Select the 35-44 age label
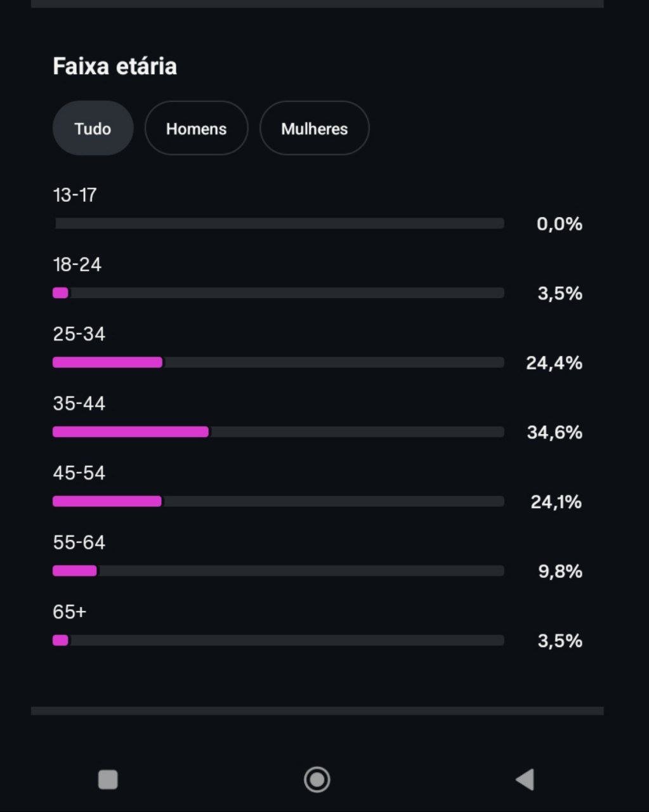The width and height of the screenshot is (649, 812). pyautogui.click(x=79, y=403)
